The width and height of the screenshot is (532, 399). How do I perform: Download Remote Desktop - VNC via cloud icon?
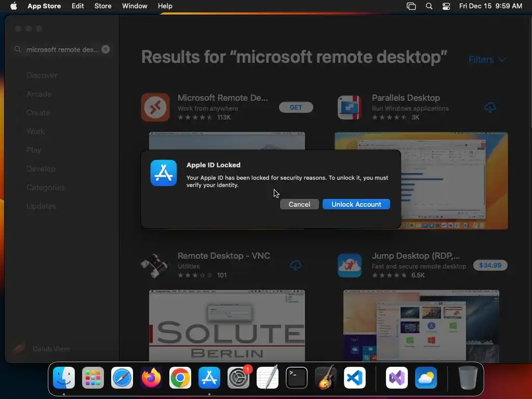296,265
